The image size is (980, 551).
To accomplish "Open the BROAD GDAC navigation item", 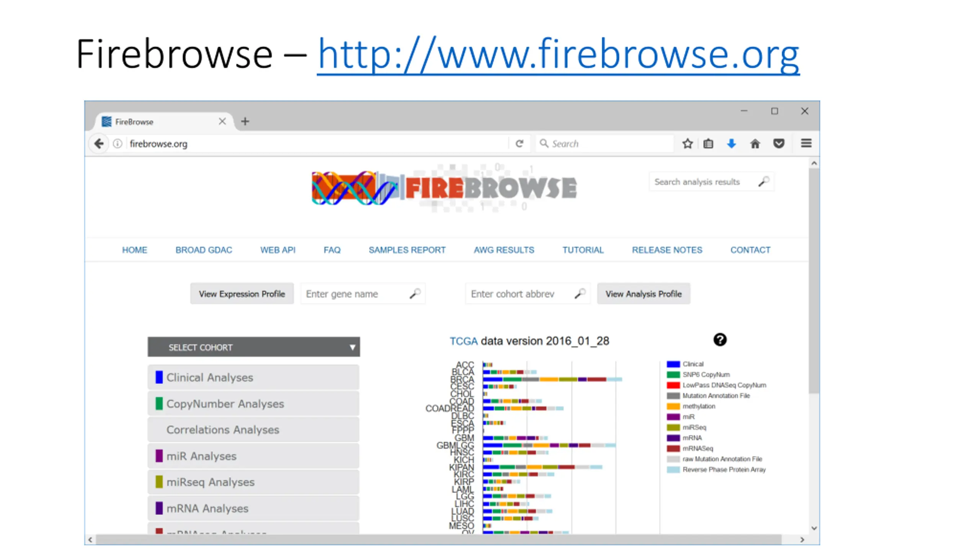I will pyautogui.click(x=204, y=250).
